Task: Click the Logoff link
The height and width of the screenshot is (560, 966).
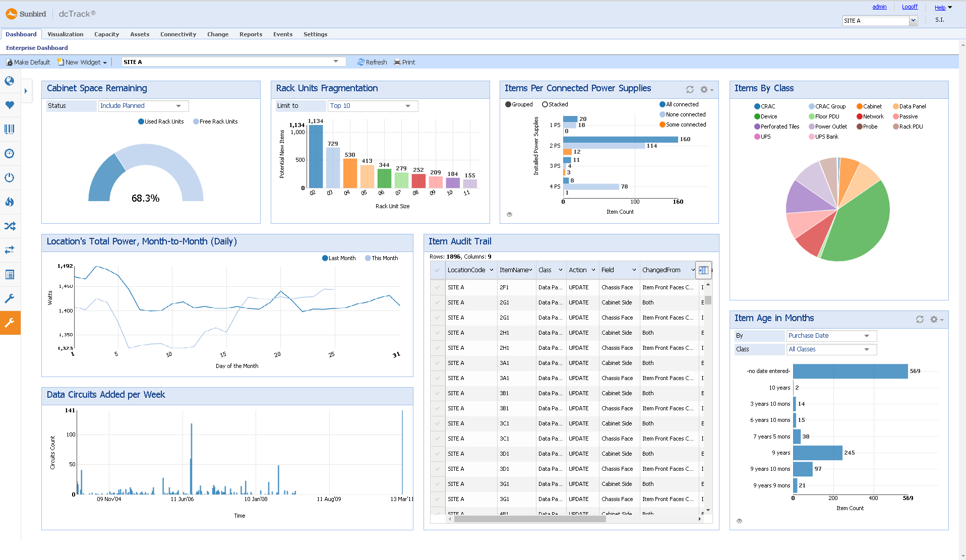Action: [x=910, y=7]
